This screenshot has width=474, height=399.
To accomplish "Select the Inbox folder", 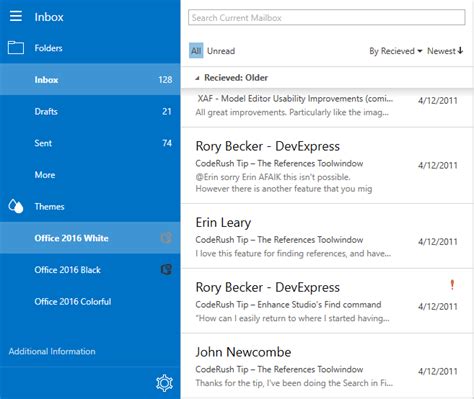I will [x=90, y=79].
